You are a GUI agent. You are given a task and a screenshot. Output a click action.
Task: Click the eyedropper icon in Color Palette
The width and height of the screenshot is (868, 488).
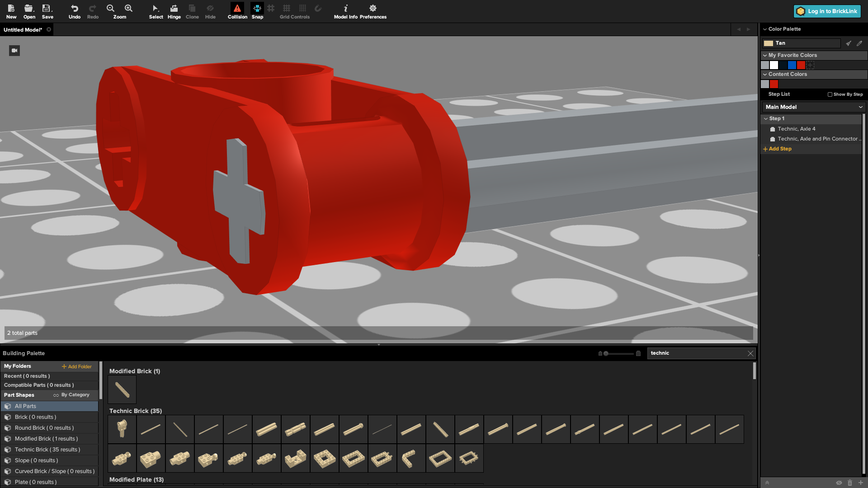[859, 43]
